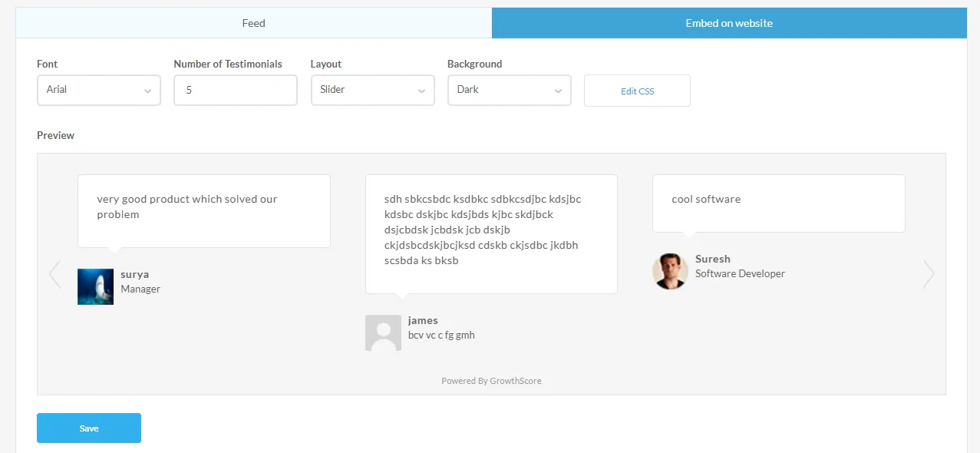
Task: Click the Edit CSS button
Action: coord(637,91)
